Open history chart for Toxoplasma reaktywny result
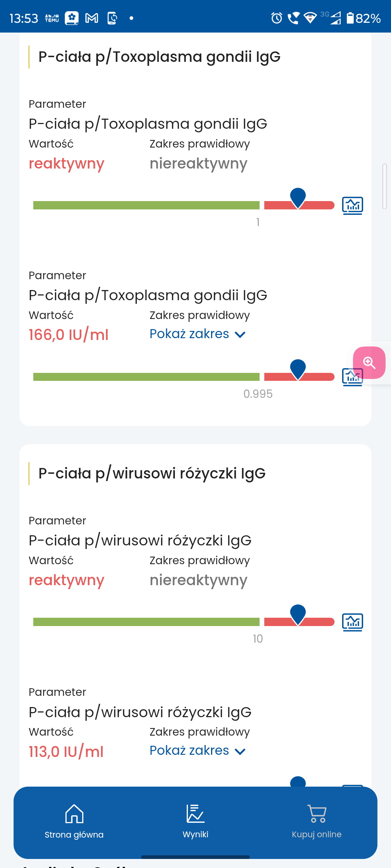Image resolution: width=391 pixels, height=868 pixels. click(352, 205)
